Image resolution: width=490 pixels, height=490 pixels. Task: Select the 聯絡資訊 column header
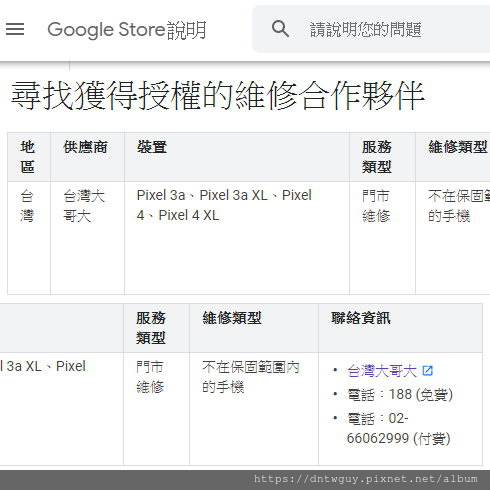coord(400,328)
